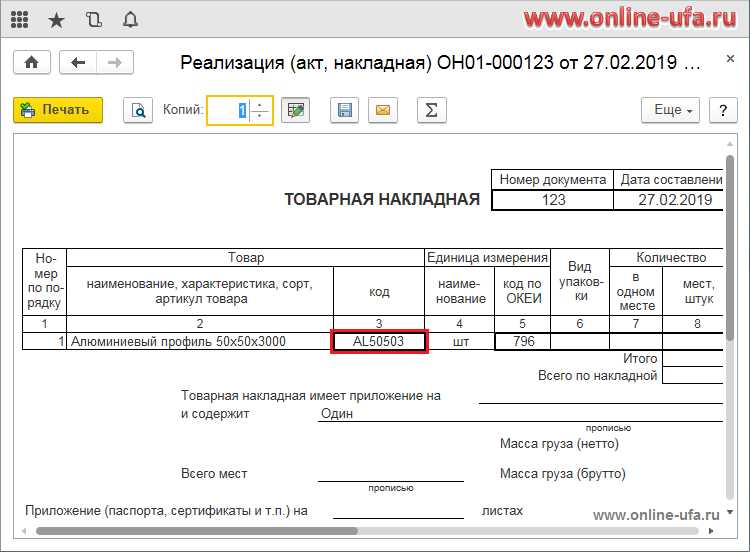This screenshot has width=750, height=552.
Task: Go to home page button
Action: coord(31,63)
